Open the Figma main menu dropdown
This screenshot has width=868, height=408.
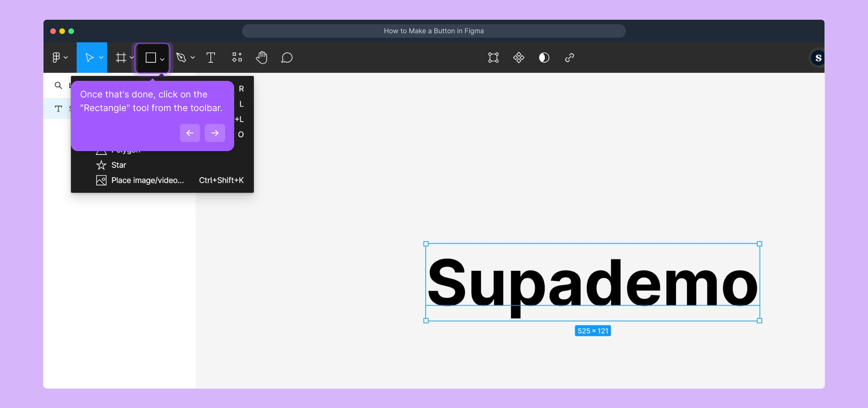pos(60,58)
